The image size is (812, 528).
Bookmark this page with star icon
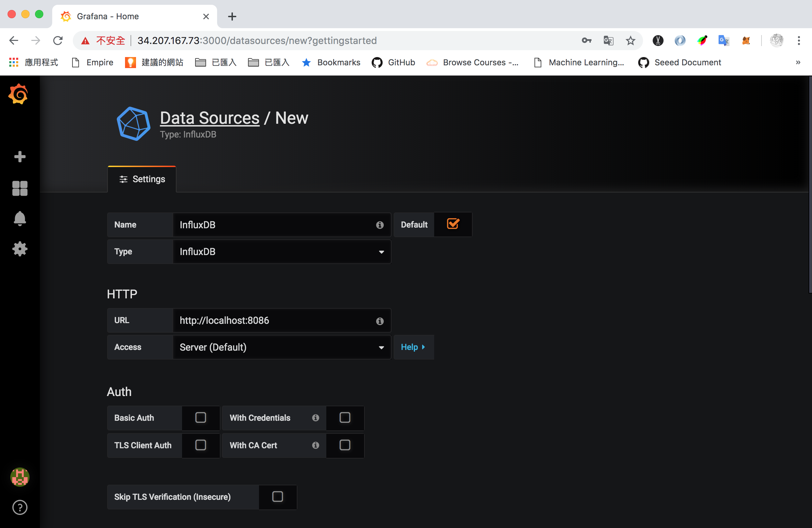point(631,41)
